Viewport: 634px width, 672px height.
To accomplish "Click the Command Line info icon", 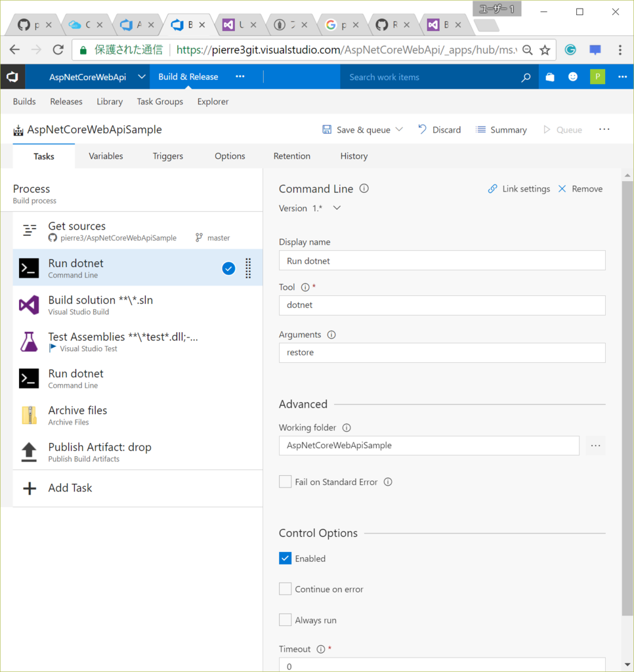I will tap(364, 188).
